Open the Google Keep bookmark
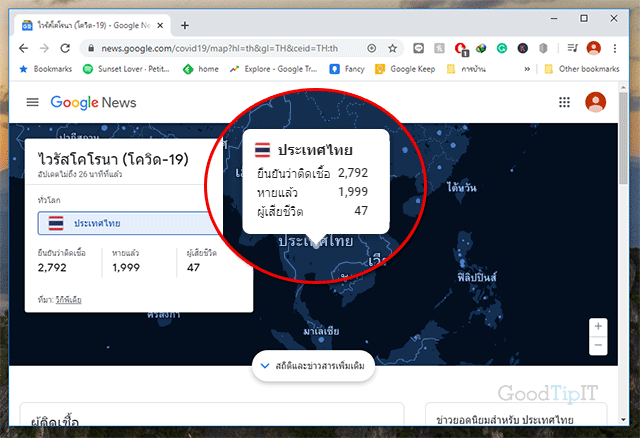The width and height of the screenshot is (640, 438). tap(405, 69)
